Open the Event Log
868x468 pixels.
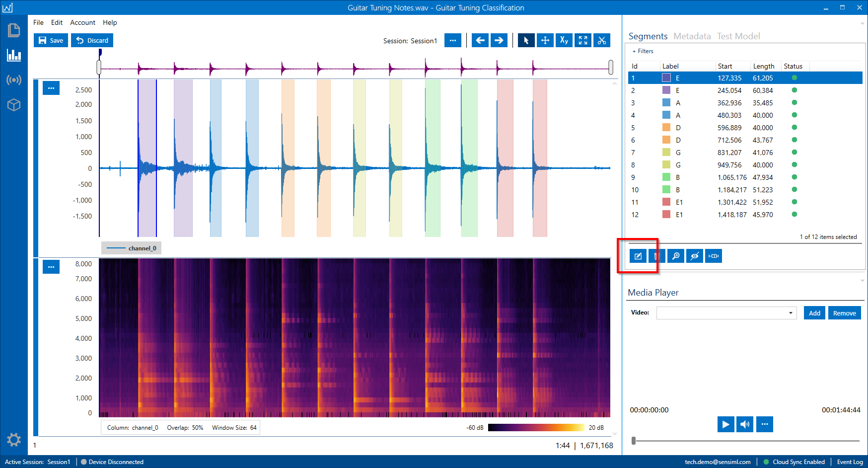850,462
